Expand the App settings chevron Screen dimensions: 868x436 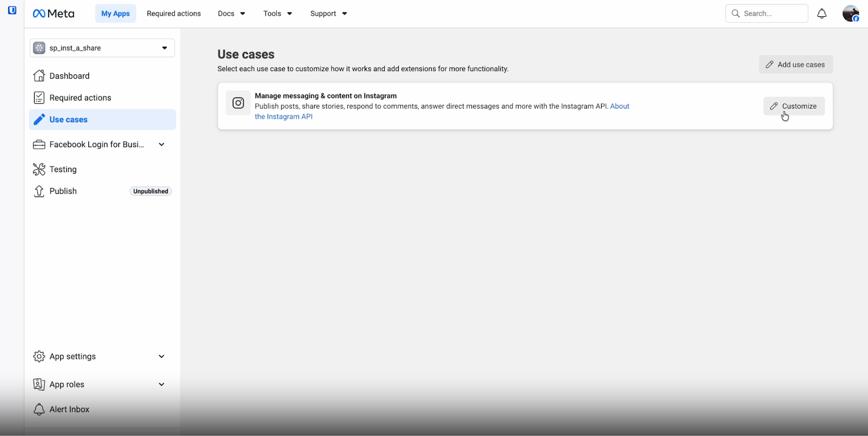pos(162,356)
